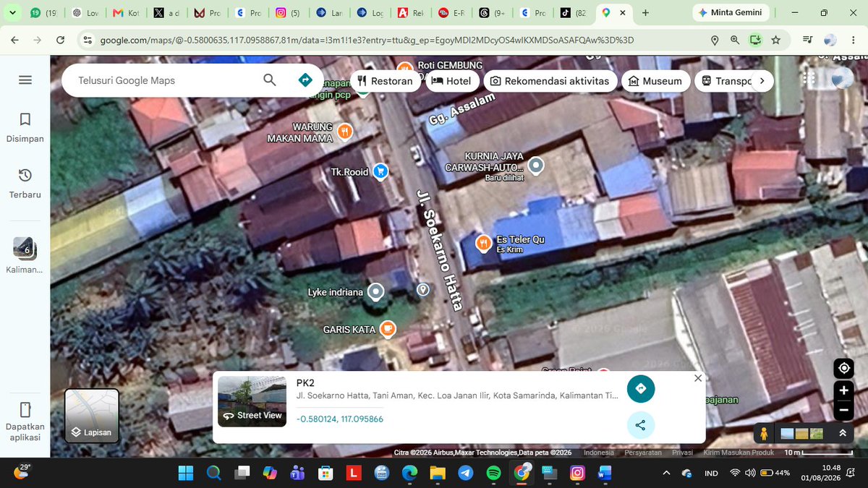Open Chrome media control icon

click(807, 40)
